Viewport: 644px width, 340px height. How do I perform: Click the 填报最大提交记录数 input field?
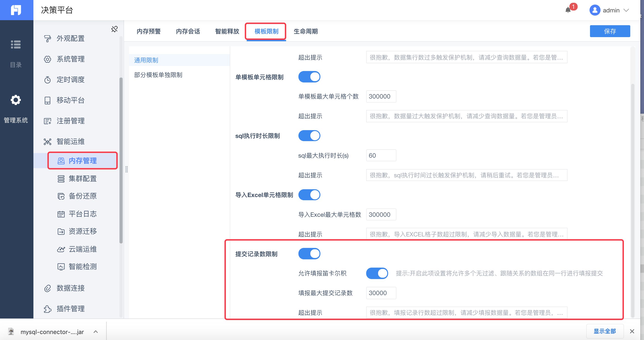381,293
